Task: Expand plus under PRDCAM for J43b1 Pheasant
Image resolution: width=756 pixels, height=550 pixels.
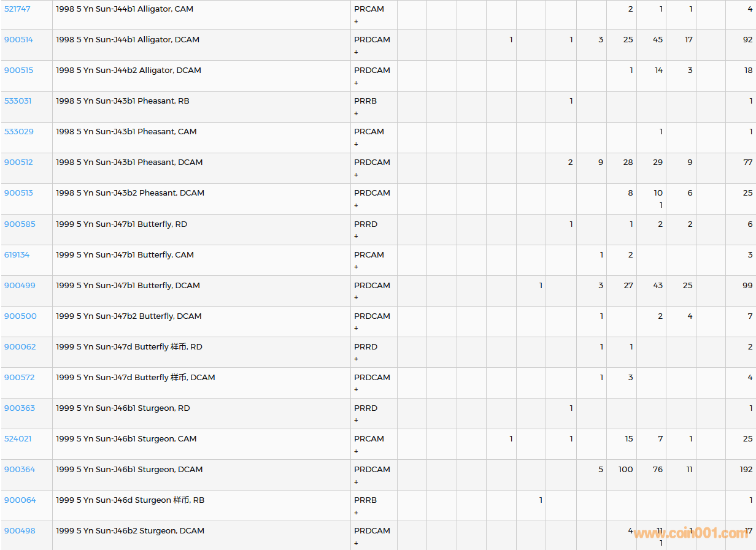Action: [x=356, y=175]
